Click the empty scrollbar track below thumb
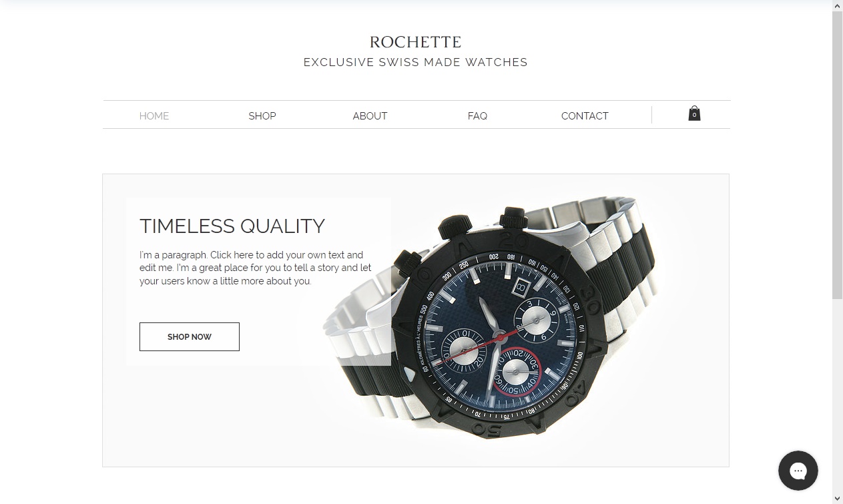This screenshot has height=504, width=843. pos(838,395)
